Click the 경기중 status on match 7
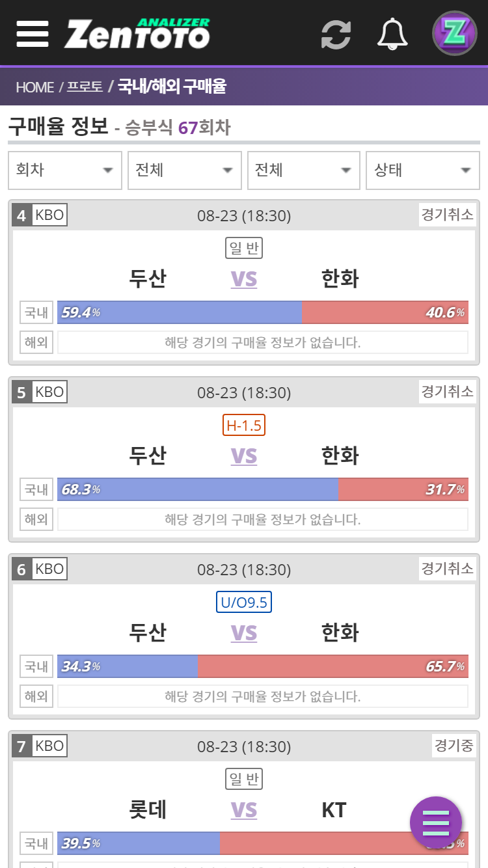The height and width of the screenshot is (868, 488). (454, 746)
